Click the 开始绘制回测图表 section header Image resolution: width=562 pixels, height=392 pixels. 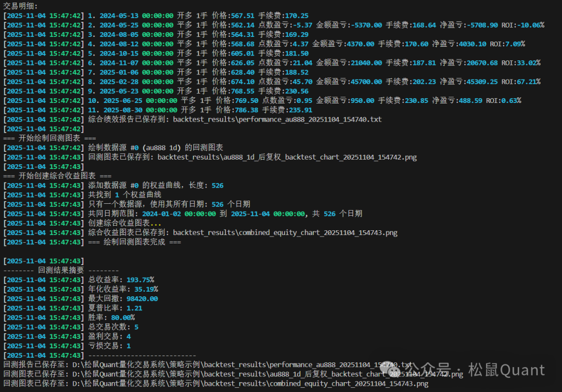click(x=49, y=138)
